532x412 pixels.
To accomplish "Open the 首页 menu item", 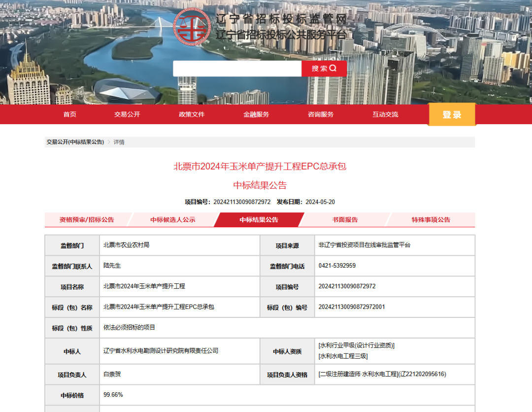I will tap(70, 114).
